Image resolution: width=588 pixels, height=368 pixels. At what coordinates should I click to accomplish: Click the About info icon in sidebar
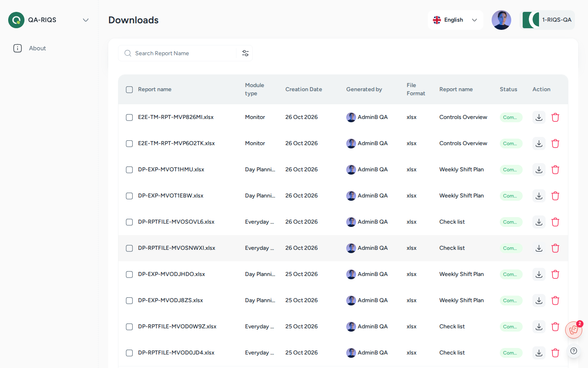(18, 48)
